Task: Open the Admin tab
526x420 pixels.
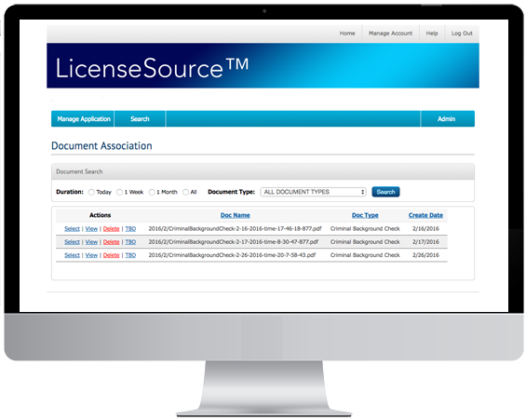Action: pos(447,119)
